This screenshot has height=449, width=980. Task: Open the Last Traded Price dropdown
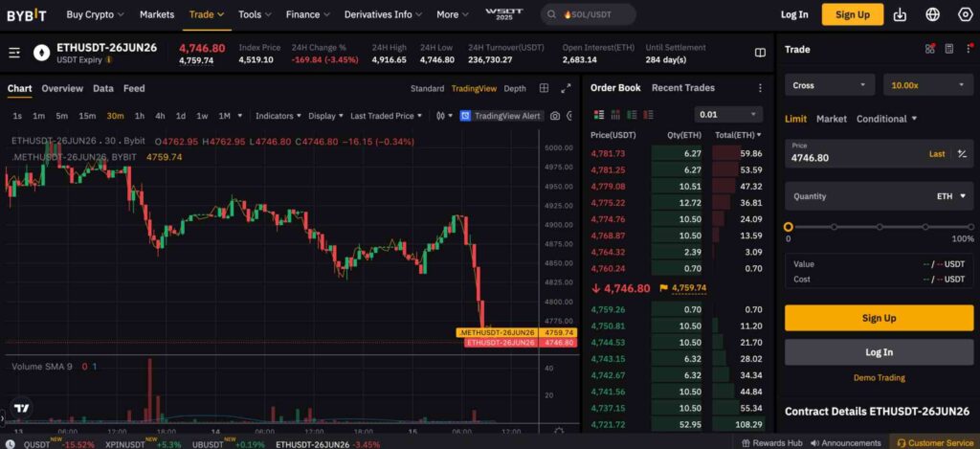point(386,116)
